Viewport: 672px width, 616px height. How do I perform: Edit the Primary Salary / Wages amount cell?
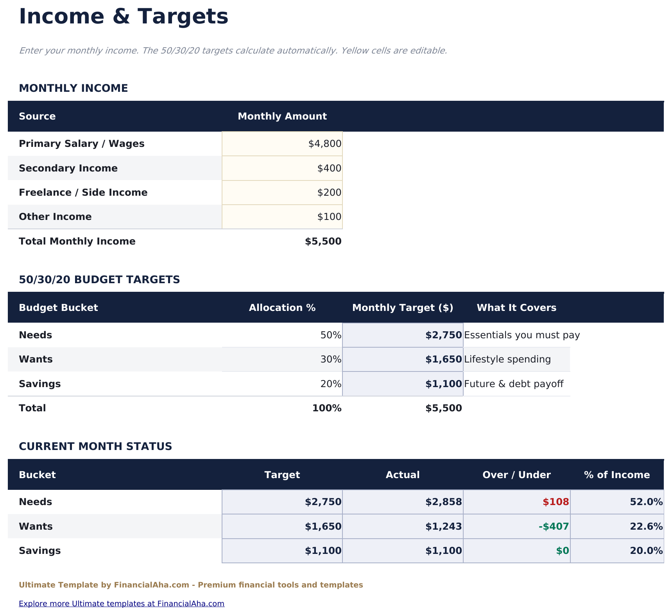click(282, 143)
